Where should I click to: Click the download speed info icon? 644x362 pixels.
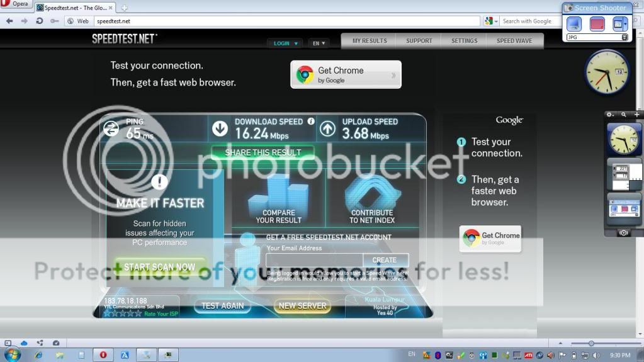311,121
